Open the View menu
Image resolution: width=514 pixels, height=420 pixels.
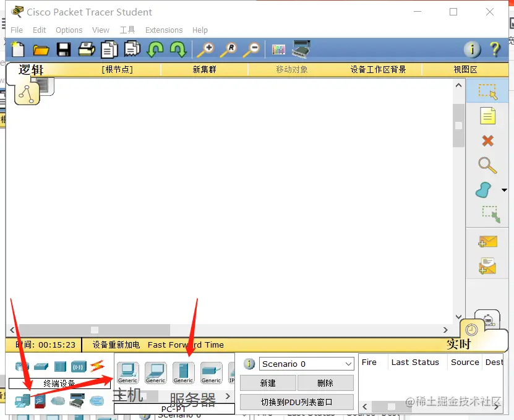[x=101, y=30]
